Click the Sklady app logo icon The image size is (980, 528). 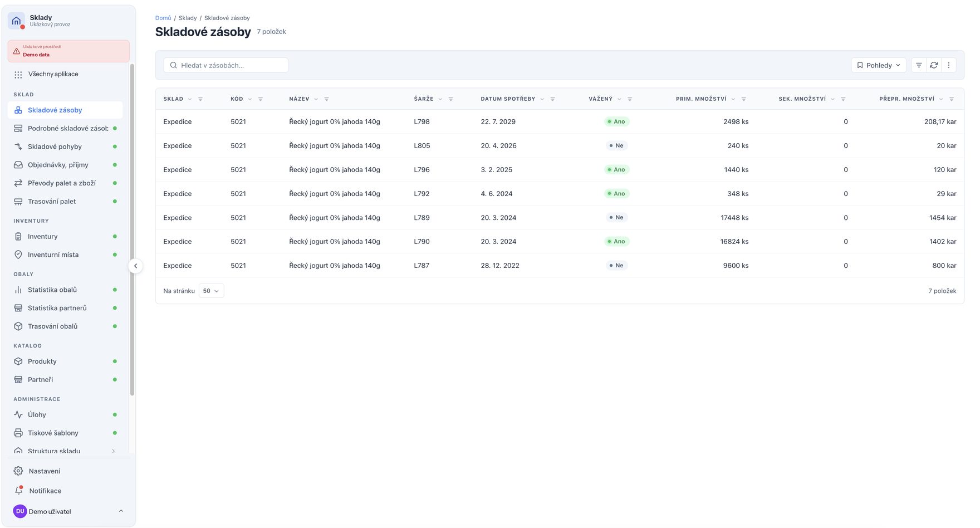pyautogui.click(x=16, y=21)
